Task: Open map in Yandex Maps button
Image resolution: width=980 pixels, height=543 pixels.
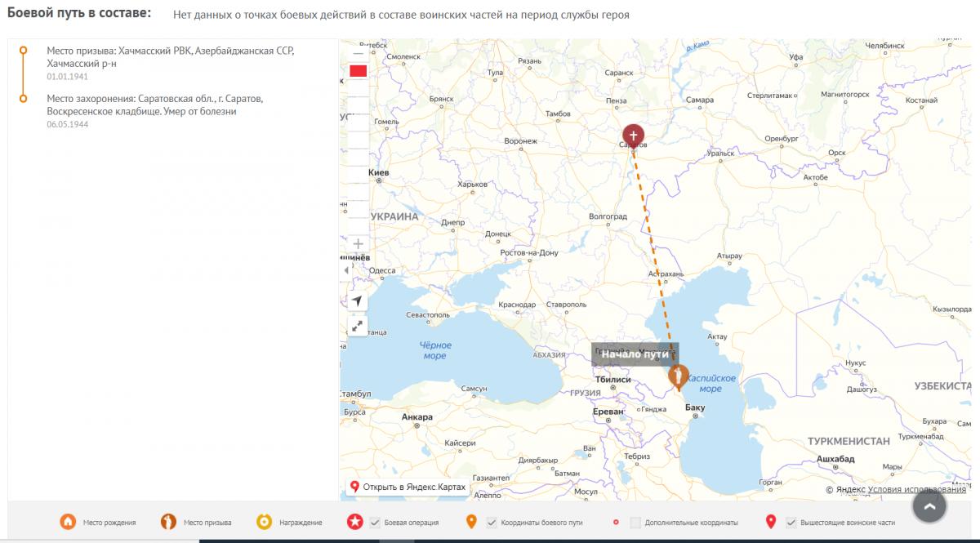Action: pos(408,487)
